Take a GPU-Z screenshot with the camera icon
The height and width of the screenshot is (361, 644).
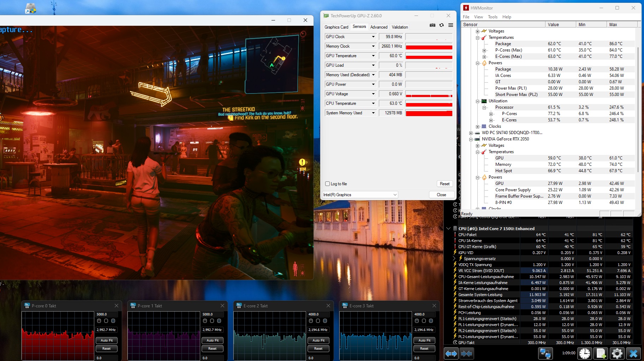click(432, 25)
